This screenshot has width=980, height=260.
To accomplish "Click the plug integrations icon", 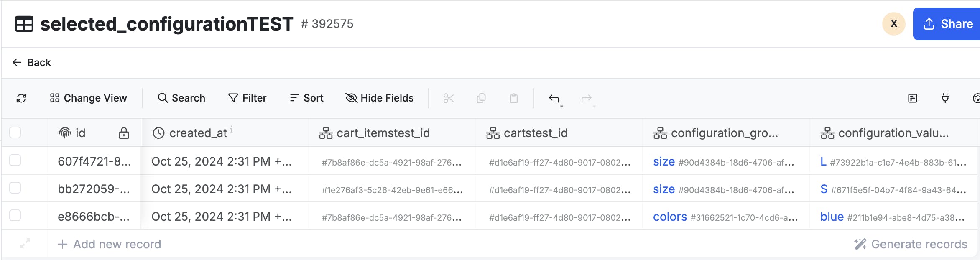I will 945,98.
